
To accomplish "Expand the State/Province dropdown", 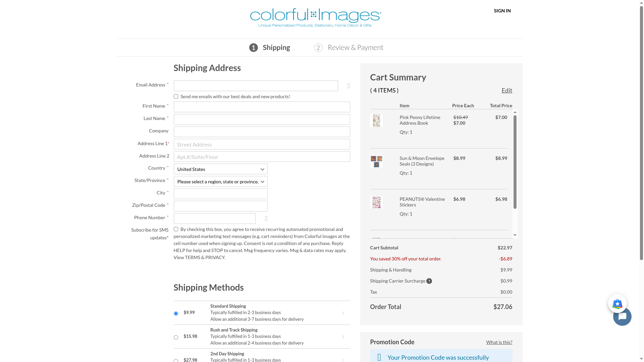I will pyautogui.click(x=220, y=182).
